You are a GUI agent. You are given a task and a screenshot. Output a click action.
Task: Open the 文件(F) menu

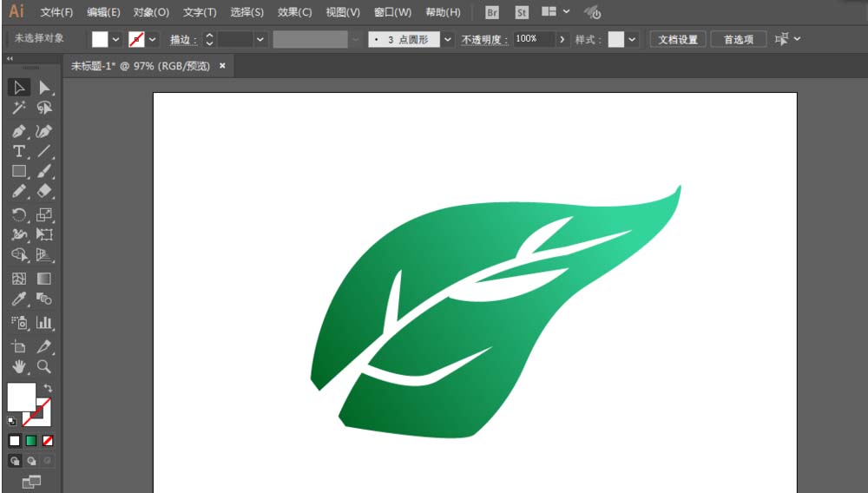pos(56,13)
